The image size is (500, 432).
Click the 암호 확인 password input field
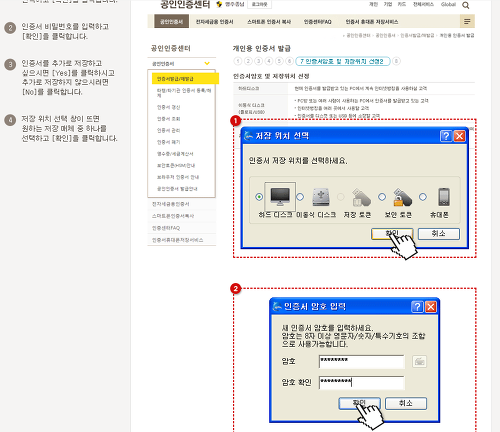pyautogui.click(x=361, y=382)
